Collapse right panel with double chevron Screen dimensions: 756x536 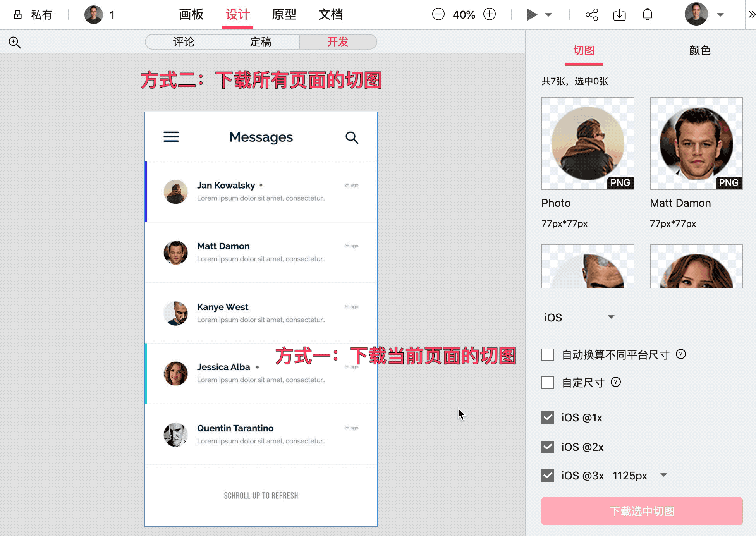[x=752, y=15]
